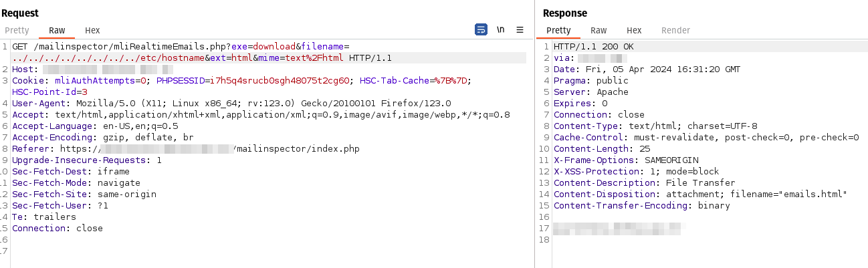Toggle the word wrap icon in Request
The image size is (868, 268).
(x=481, y=29)
